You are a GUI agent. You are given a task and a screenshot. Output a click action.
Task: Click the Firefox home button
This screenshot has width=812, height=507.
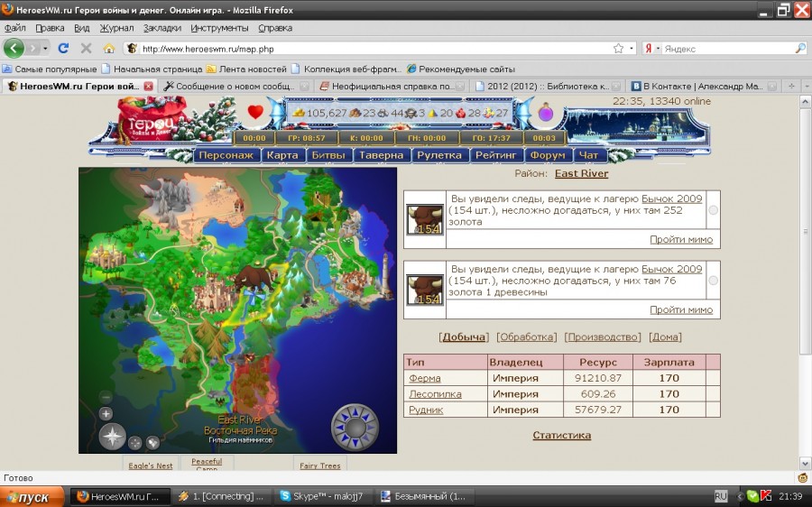109,49
